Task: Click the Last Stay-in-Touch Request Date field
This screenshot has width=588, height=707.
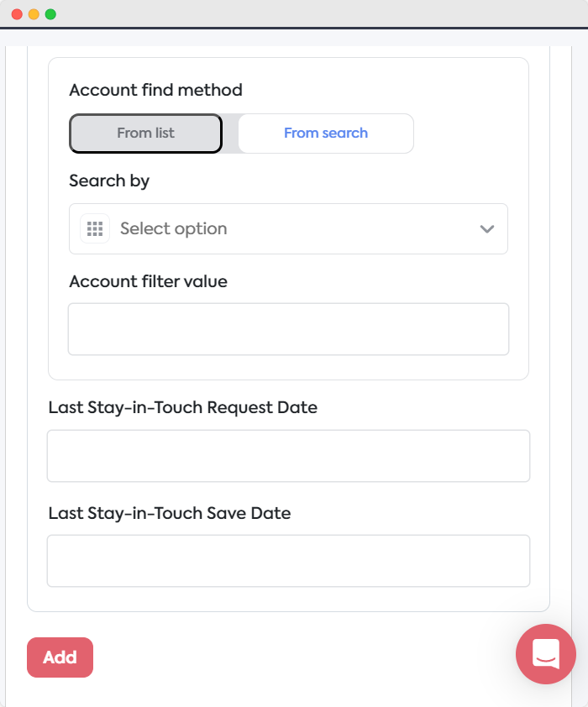Action: pyautogui.click(x=288, y=455)
